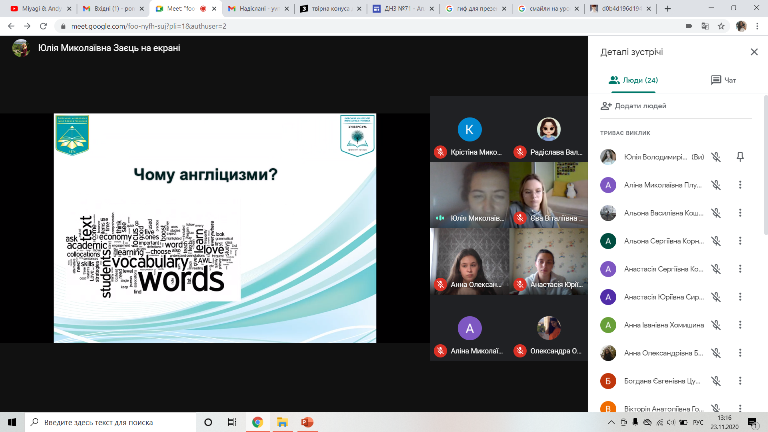Close the meeting details side panel

click(x=754, y=52)
